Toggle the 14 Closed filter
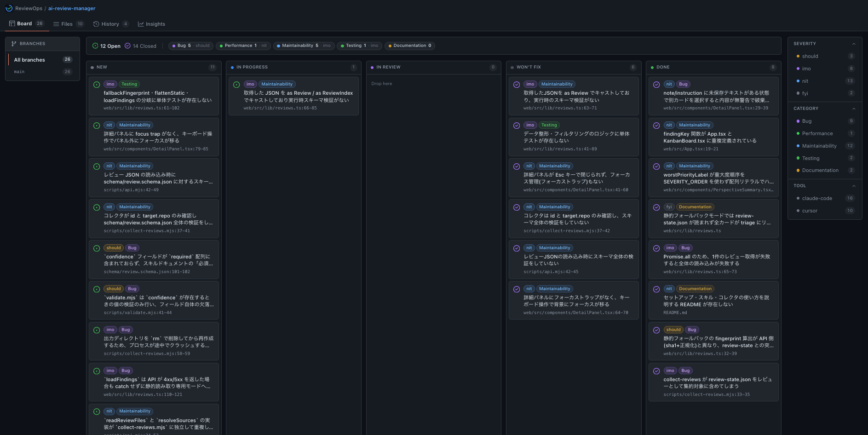Image resolution: width=868 pixels, height=435 pixels. [x=140, y=46]
